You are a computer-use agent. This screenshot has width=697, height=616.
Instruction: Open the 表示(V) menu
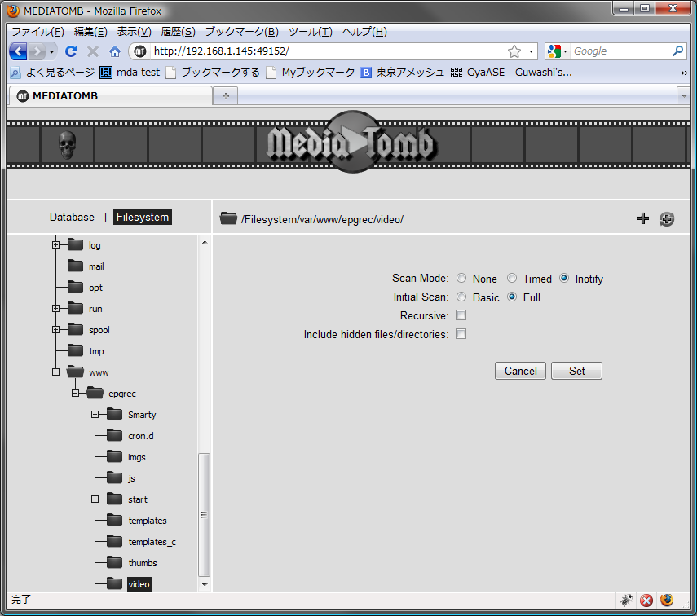click(135, 32)
